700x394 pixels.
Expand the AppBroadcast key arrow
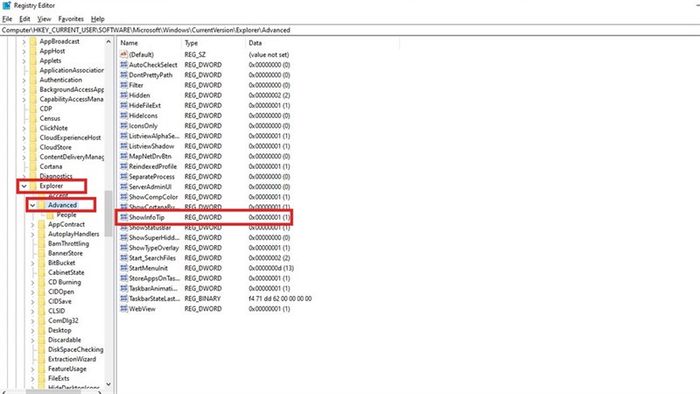[x=24, y=41]
